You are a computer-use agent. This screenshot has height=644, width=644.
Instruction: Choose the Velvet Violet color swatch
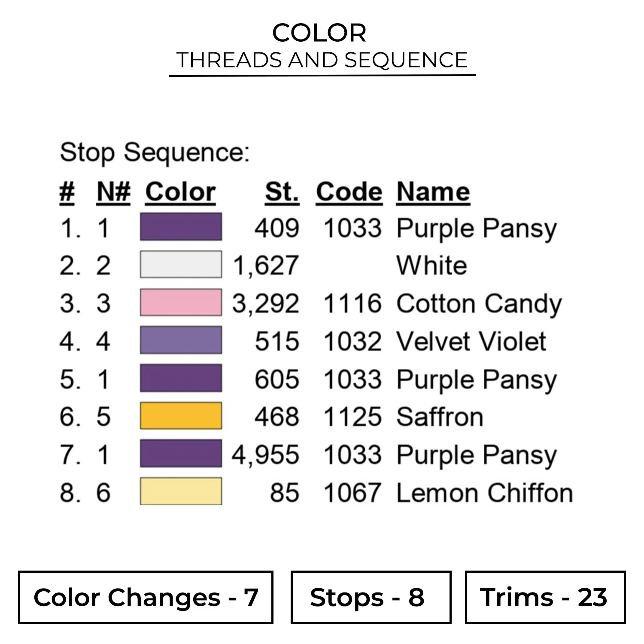click(x=181, y=340)
